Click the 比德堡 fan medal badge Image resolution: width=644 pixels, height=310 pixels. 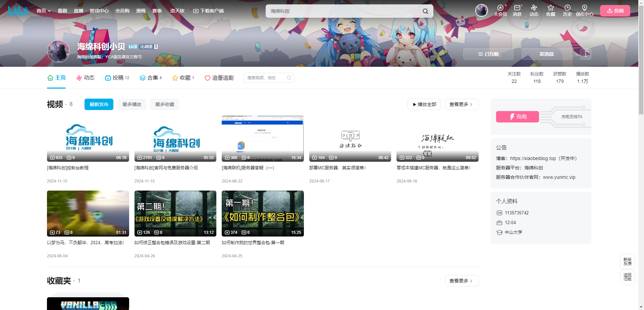[149, 47]
